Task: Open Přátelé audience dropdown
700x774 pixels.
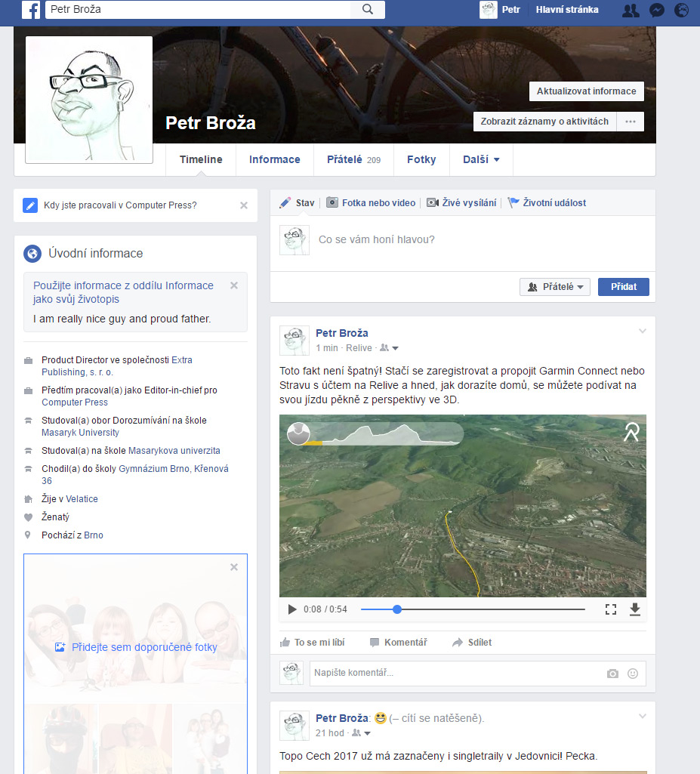Action: pyautogui.click(x=555, y=287)
